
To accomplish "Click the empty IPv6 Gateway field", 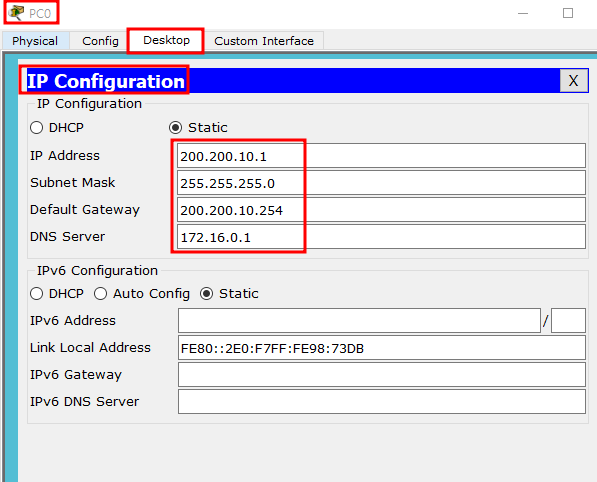I will (x=382, y=375).
